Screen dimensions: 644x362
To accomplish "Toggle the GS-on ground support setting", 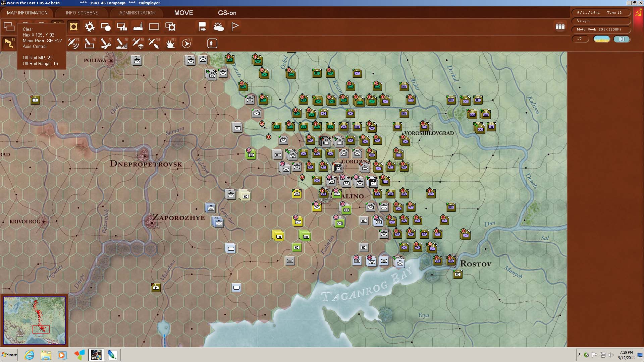I will click(x=227, y=13).
